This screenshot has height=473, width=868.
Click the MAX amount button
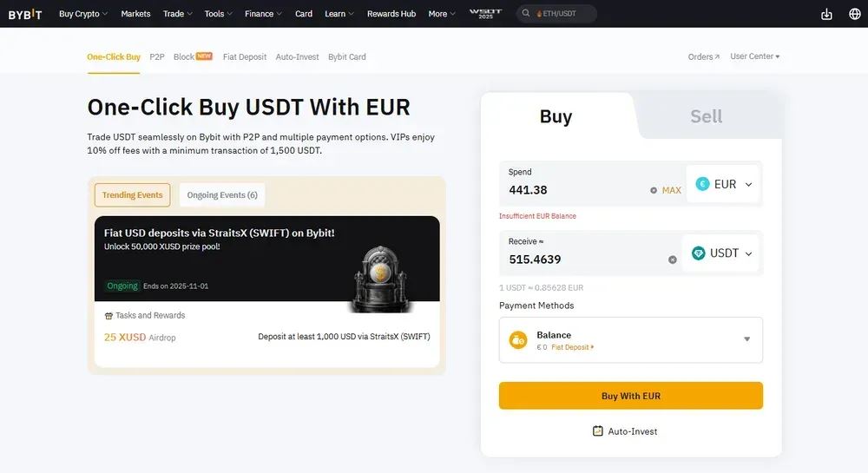click(x=672, y=190)
